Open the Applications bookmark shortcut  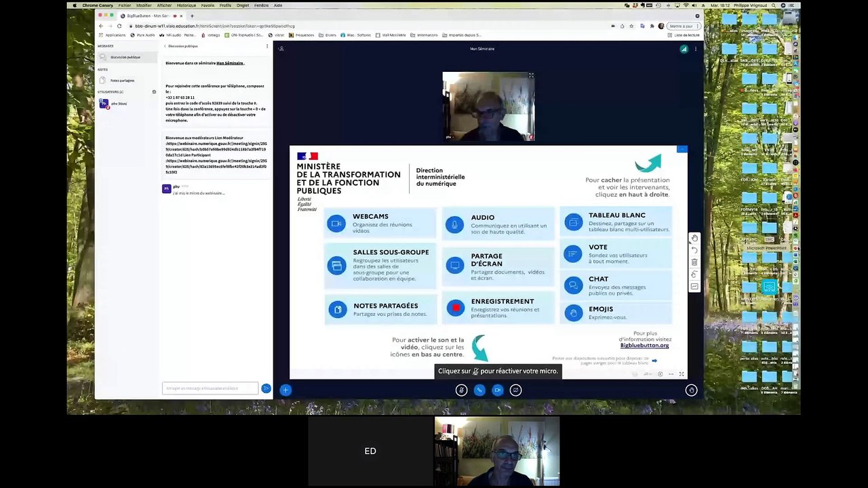[x=113, y=35]
